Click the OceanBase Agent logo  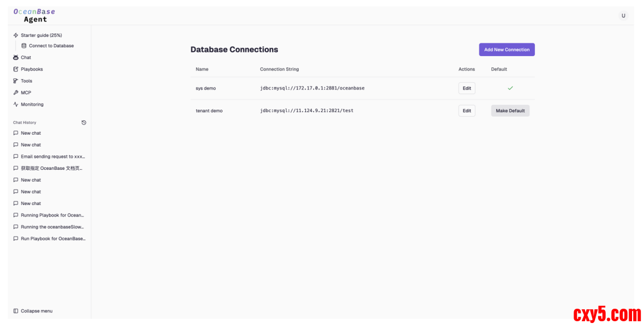pyautogui.click(x=35, y=15)
